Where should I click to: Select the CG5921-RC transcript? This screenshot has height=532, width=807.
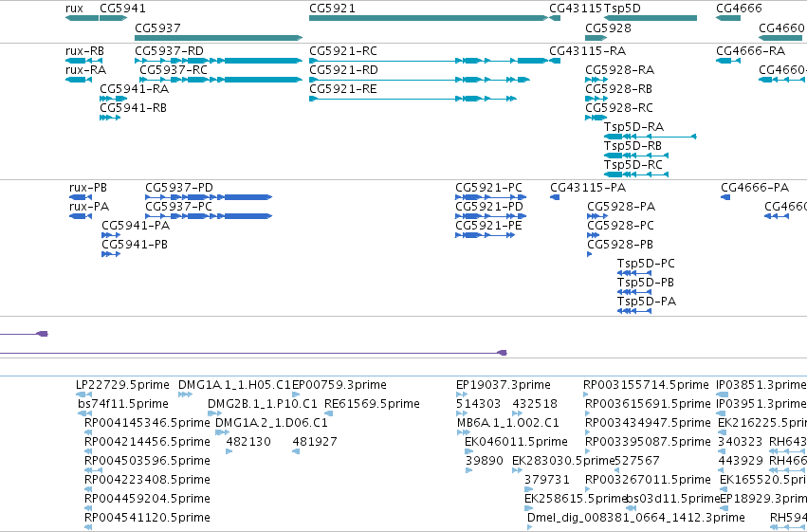429,61
